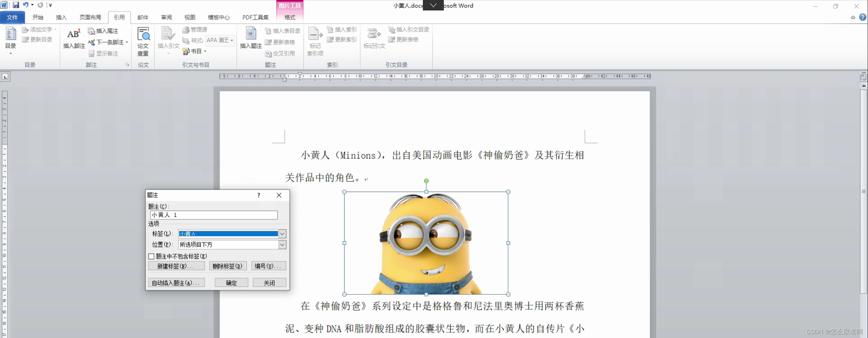Click the green rotation handle above the picture
The height and width of the screenshot is (338, 868).
coord(426,181)
